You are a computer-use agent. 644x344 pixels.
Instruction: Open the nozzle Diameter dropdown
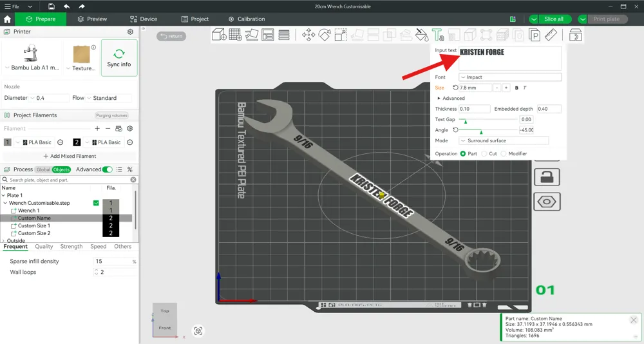point(50,98)
